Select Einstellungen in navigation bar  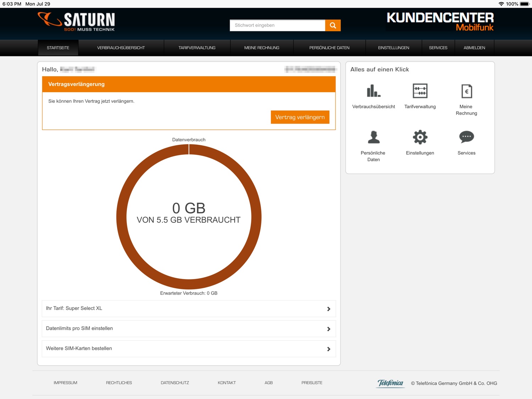[394, 48]
